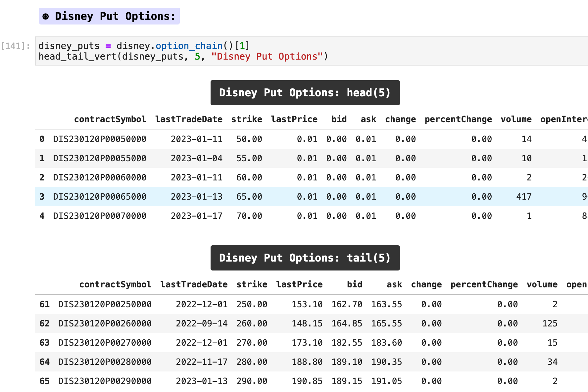Click volume header in tail table

(542, 284)
